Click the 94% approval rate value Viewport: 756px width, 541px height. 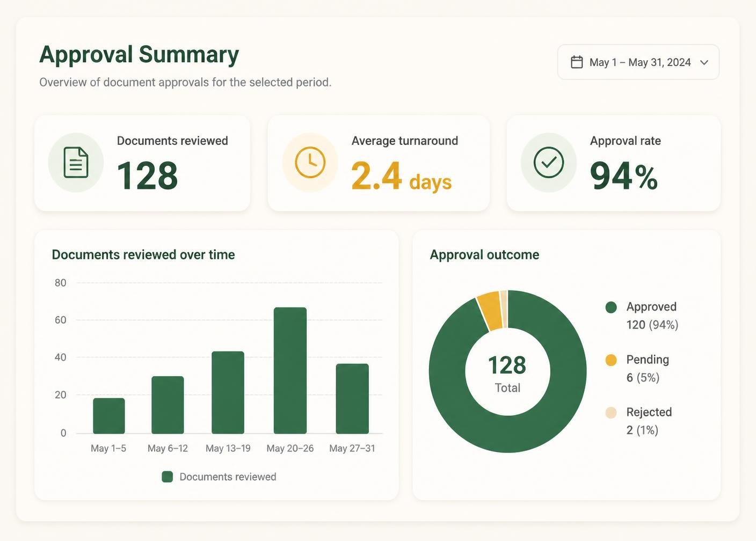[624, 176]
